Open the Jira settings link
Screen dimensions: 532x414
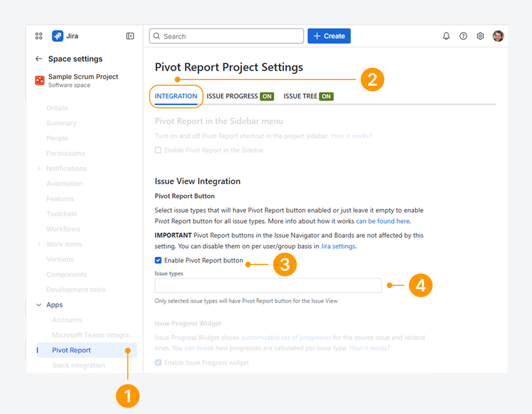338,246
